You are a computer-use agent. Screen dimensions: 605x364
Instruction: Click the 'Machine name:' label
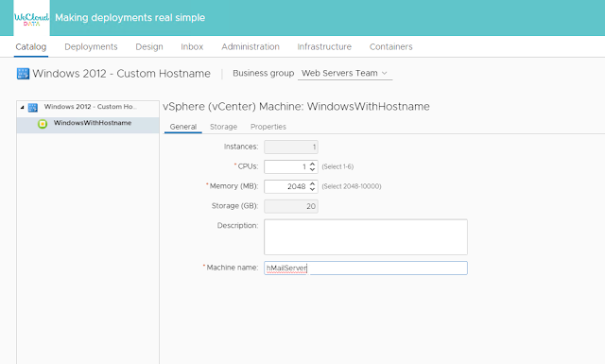(233, 268)
